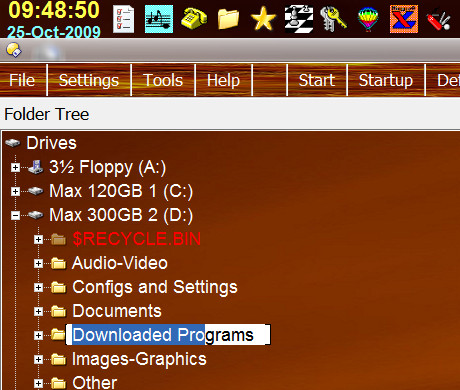This screenshot has height=390, width=460.
Task: Click the Configs and Settings folder icon
Action: (x=59, y=287)
